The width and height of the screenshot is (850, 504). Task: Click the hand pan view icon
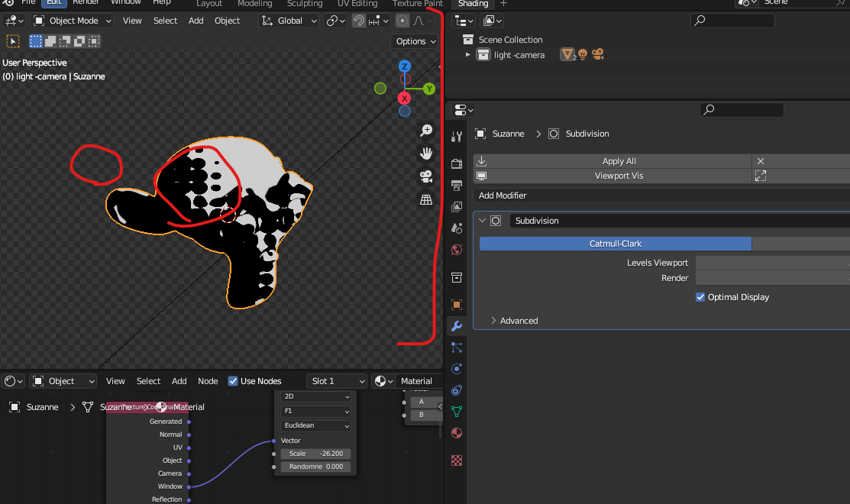pyautogui.click(x=426, y=153)
